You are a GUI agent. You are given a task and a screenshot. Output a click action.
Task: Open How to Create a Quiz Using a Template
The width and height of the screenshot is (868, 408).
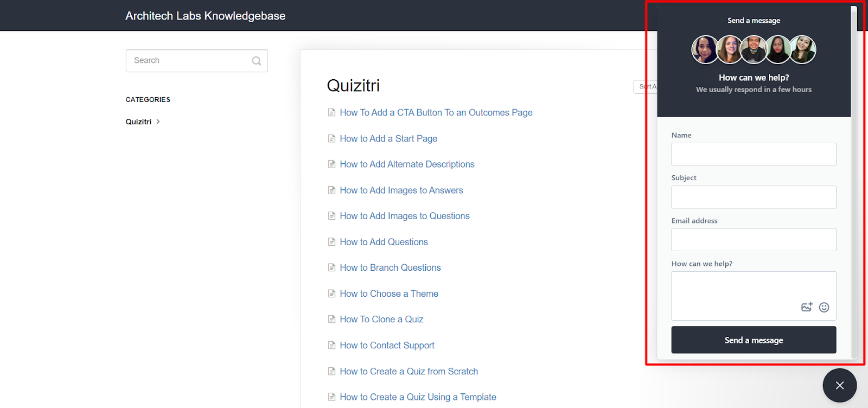(418, 397)
